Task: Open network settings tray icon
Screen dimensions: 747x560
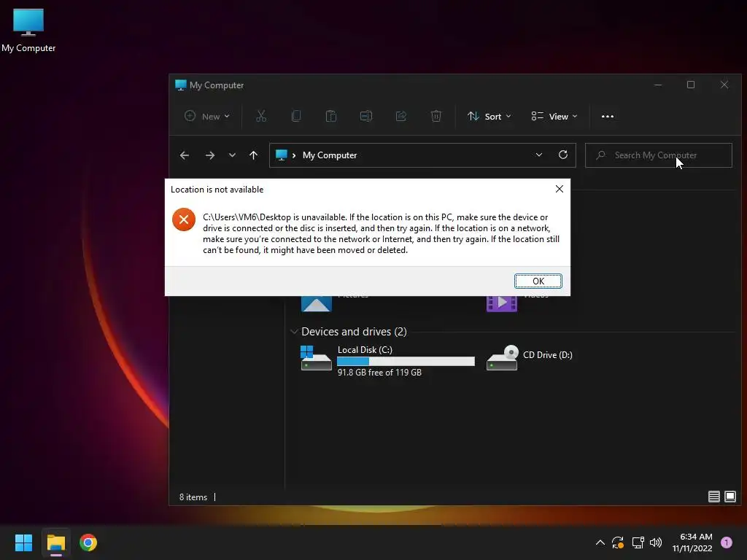Action: coord(638,542)
